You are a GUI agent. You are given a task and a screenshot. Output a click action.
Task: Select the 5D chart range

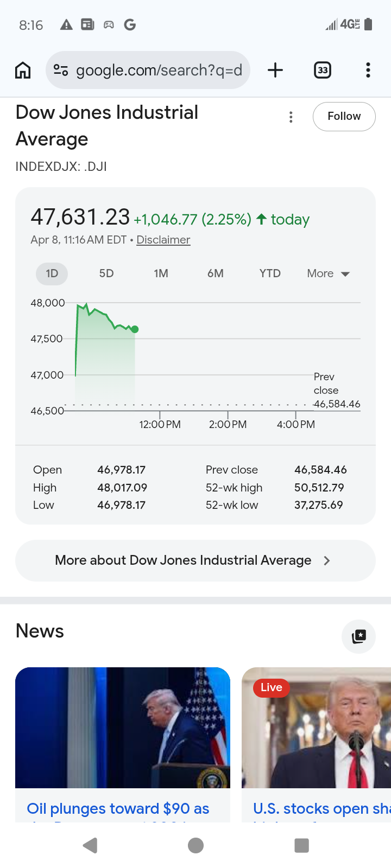(106, 273)
